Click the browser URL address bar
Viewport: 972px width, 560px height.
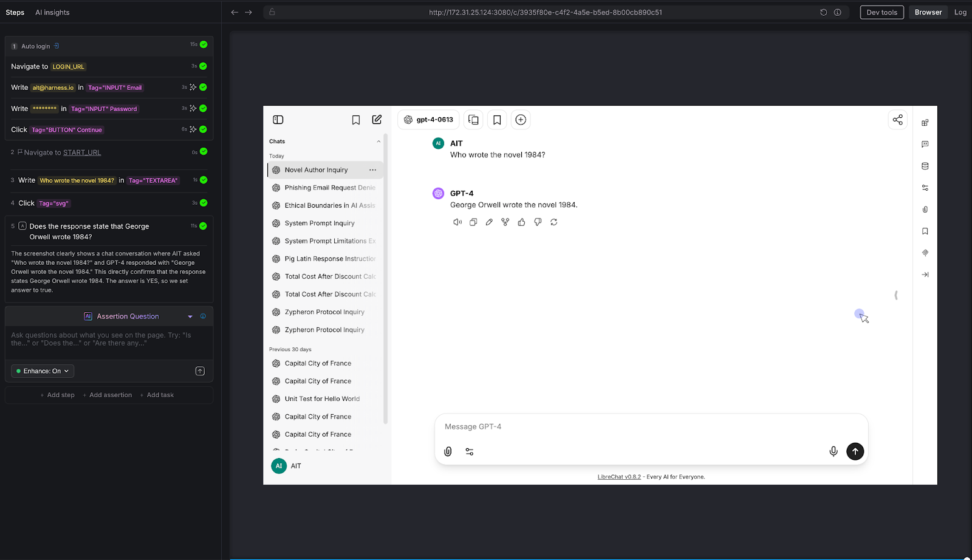(545, 12)
